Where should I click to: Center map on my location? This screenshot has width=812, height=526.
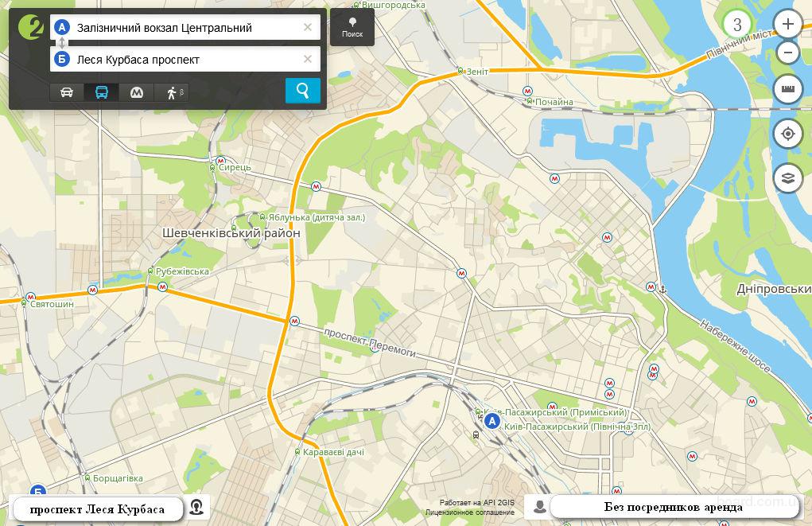(x=787, y=134)
